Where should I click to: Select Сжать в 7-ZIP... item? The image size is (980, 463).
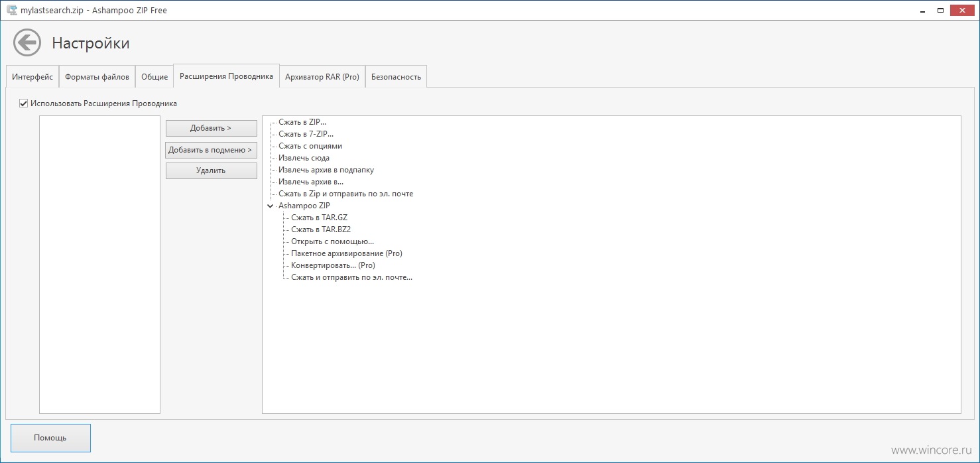pyautogui.click(x=306, y=134)
